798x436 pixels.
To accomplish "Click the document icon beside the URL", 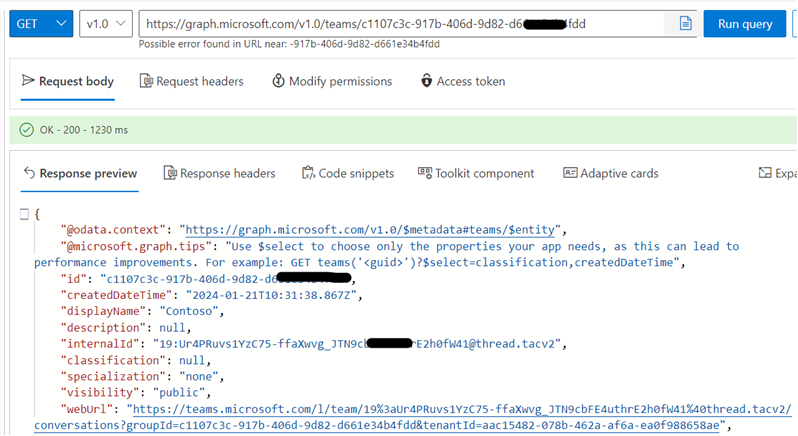I will click(685, 23).
